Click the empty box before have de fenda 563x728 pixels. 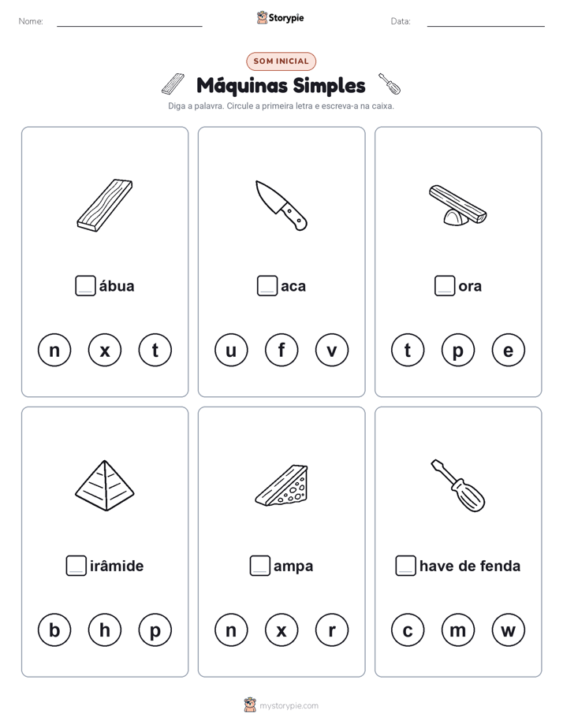coord(405,566)
